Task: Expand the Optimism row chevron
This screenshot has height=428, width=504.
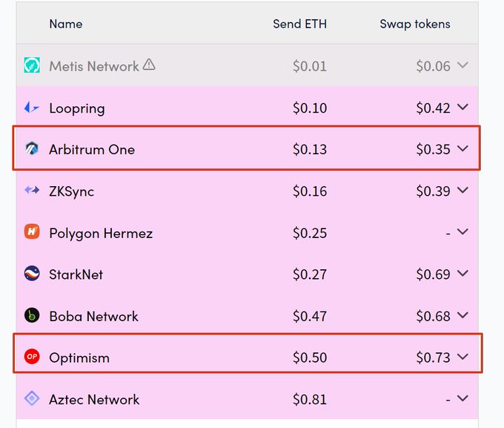Action: (462, 357)
